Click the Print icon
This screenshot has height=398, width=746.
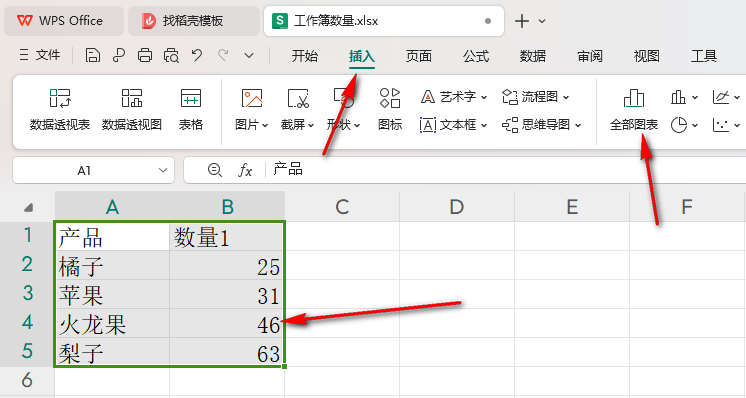point(145,56)
